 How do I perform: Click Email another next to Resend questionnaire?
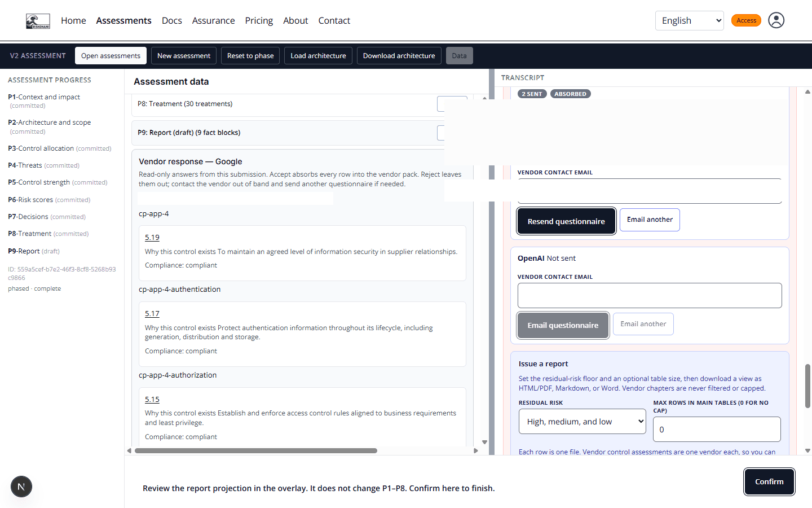click(x=650, y=220)
